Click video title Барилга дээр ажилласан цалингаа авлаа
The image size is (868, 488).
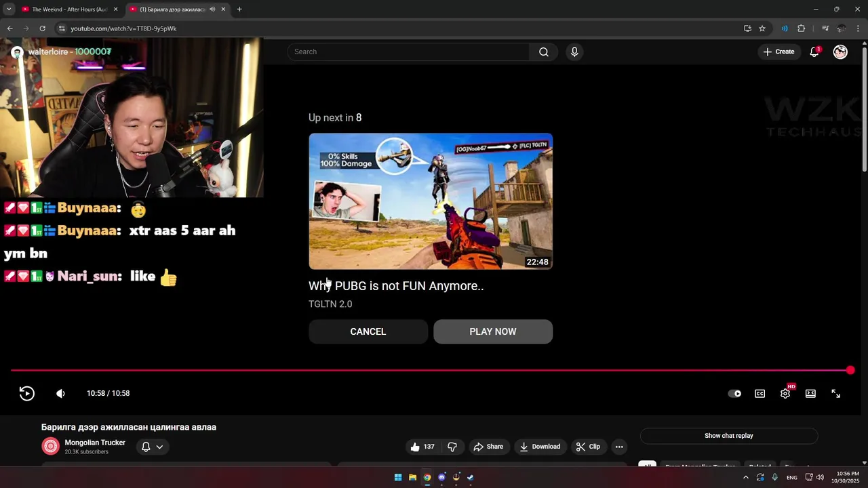coord(129,428)
